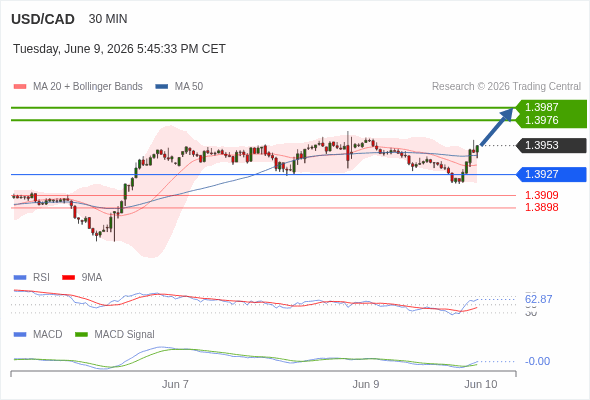The width and height of the screenshot is (590, 400).
Task: Click the MA 20 + Bollinger Bands legend label
Action: (x=88, y=87)
